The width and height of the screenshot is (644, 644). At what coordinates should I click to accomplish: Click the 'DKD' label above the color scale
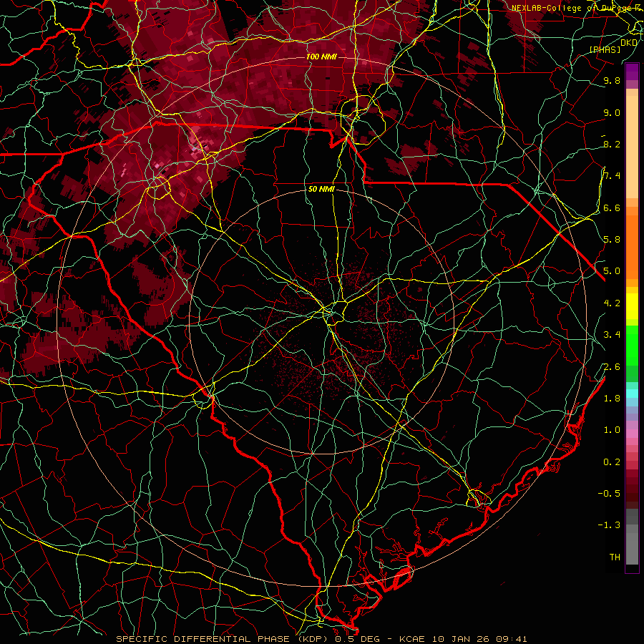tap(629, 43)
